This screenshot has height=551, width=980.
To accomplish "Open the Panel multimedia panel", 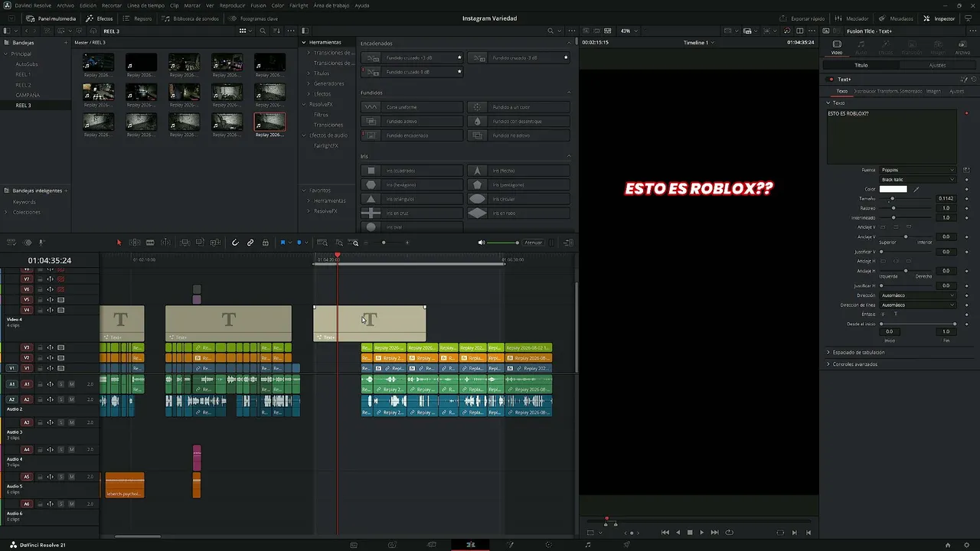I will point(52,18).
